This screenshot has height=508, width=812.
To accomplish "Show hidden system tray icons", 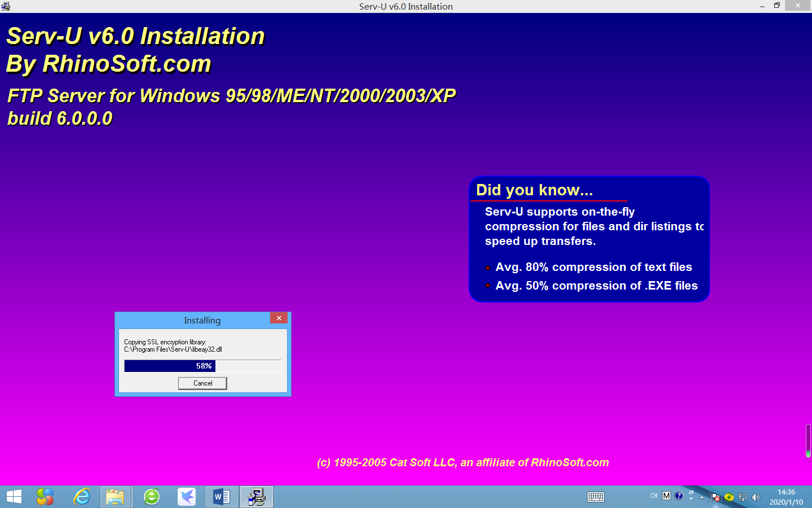I will point(702,497).
